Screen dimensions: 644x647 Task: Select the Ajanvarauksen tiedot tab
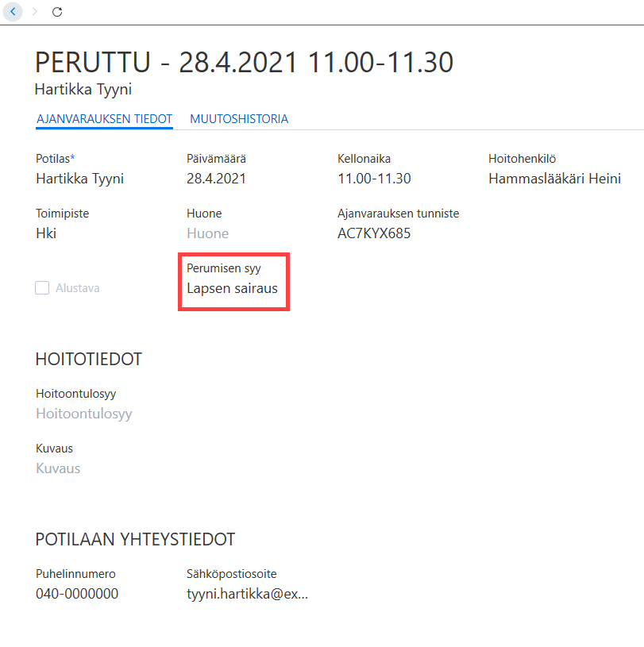click(104, 119)
